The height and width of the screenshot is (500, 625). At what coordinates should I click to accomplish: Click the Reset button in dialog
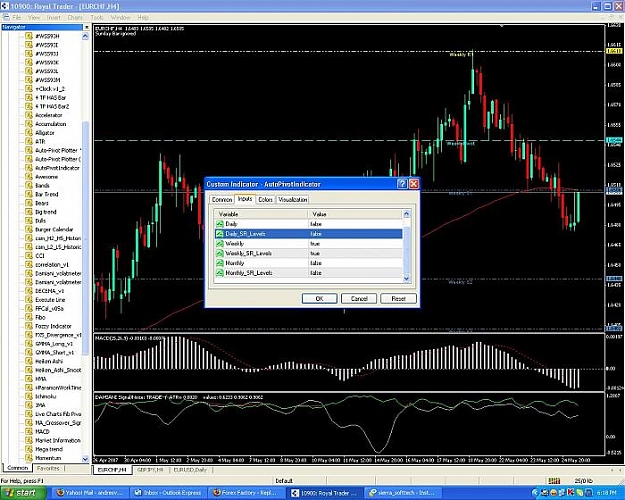click(399, 299)
